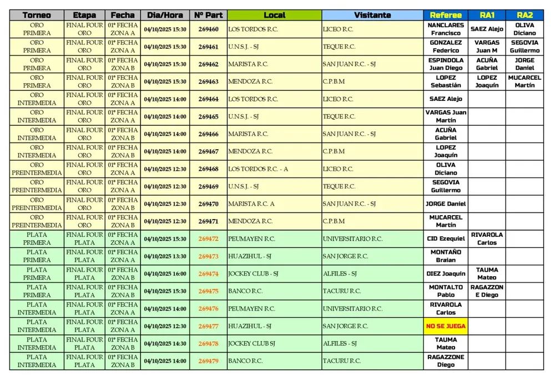The image size is (555, 392).
Task: Click the Torneo column header
Action: click(37, 16)
